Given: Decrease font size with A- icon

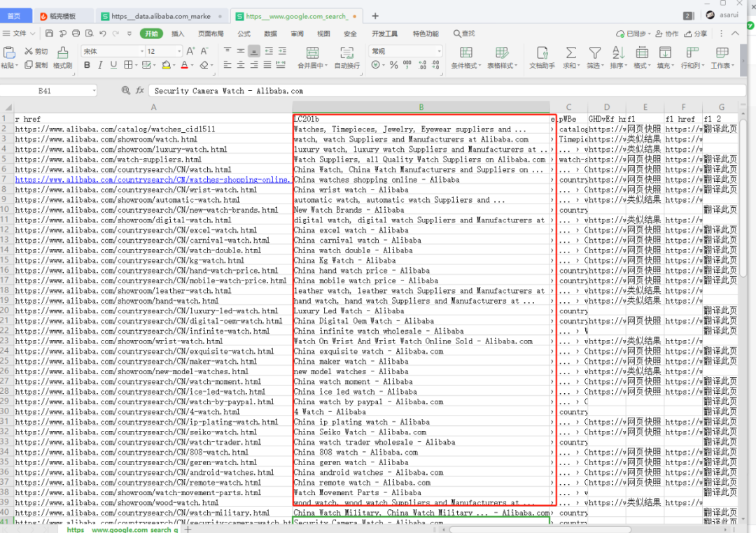Looking at the screenshot, I should coord(204,51).
